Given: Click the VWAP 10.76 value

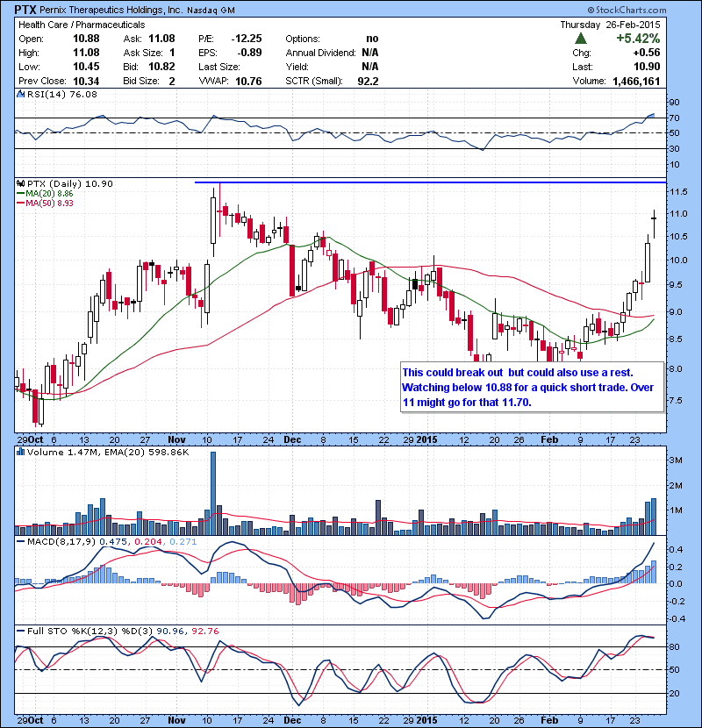Looking at the screenshot, I should (248, 82).
